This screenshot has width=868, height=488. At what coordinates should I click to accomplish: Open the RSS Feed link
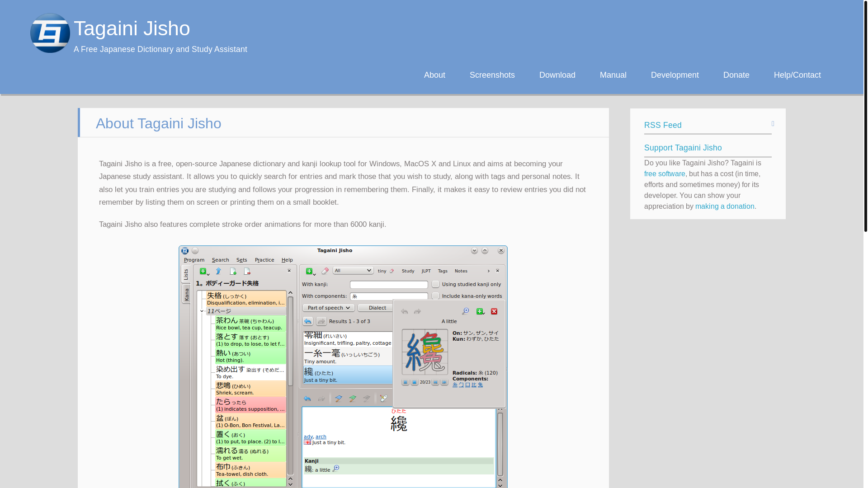(x=663, y=125)
